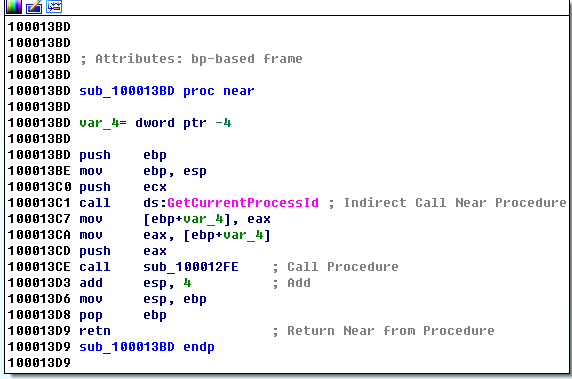Screen dimensions: 572x379
Task: Select address 100013C7 on the mov line
Action: [39, 218]
